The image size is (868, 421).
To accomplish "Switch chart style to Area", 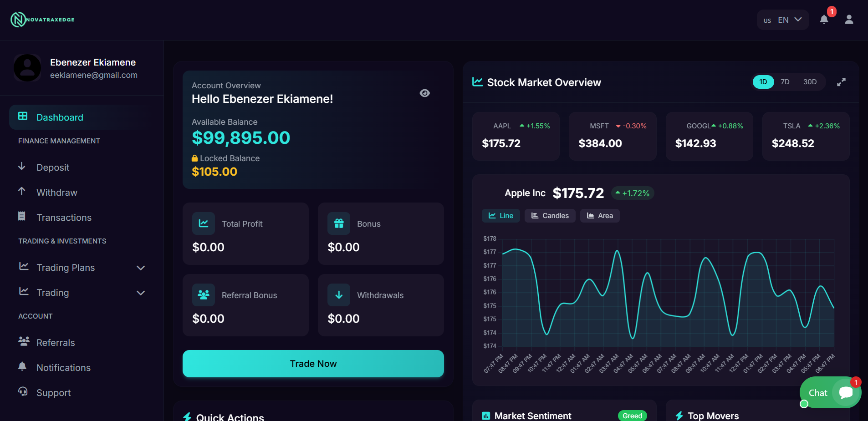I will (600, 215).
